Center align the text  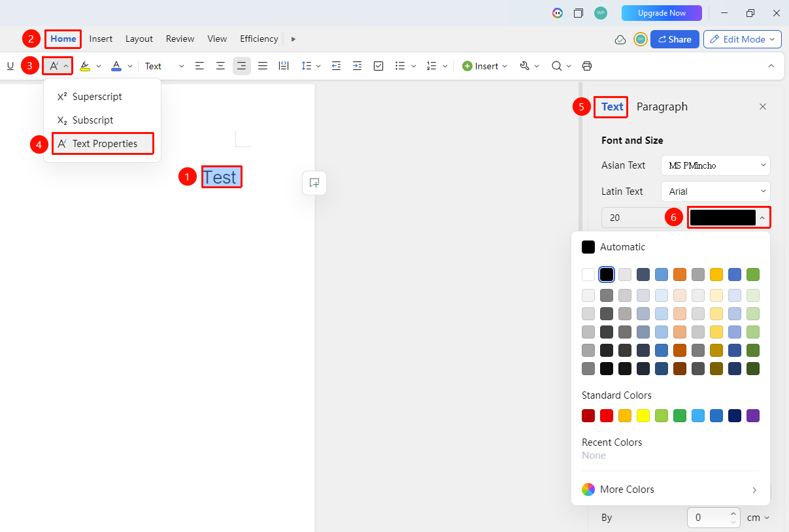tap(221, 66)
